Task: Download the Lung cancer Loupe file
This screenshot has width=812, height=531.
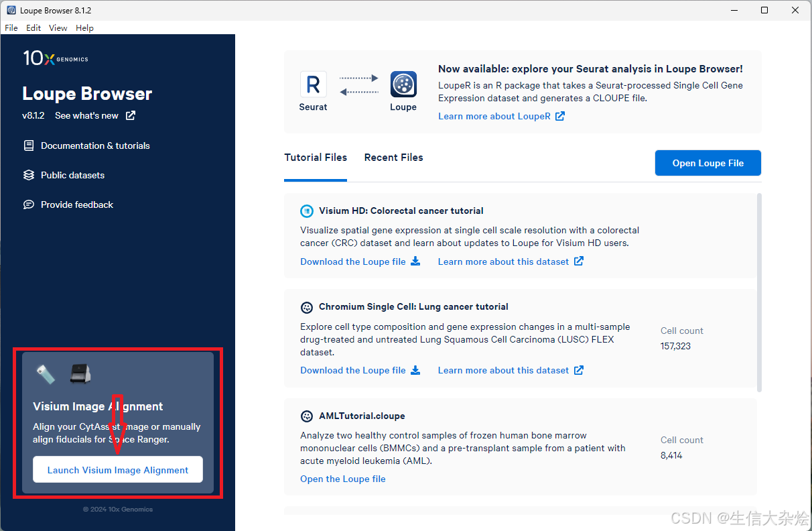Action: tap(353, 370)
